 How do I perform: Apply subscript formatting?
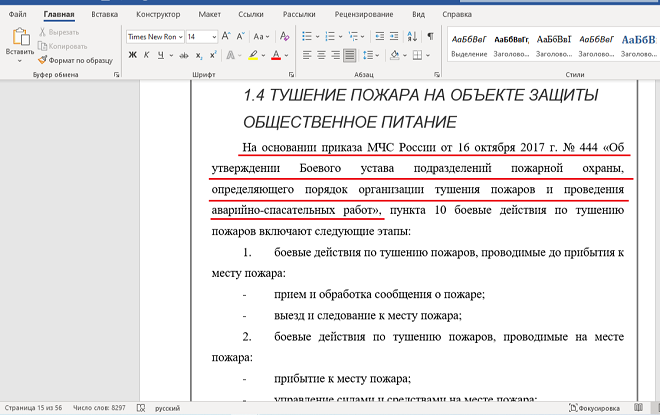pyautogui.click(x=199, y=55)
